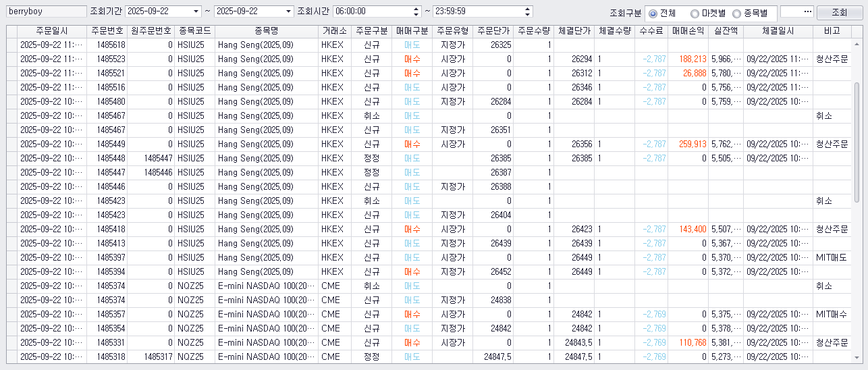868x370 pixels.
Task: Click the profit value 188,213
Action: 688,59
